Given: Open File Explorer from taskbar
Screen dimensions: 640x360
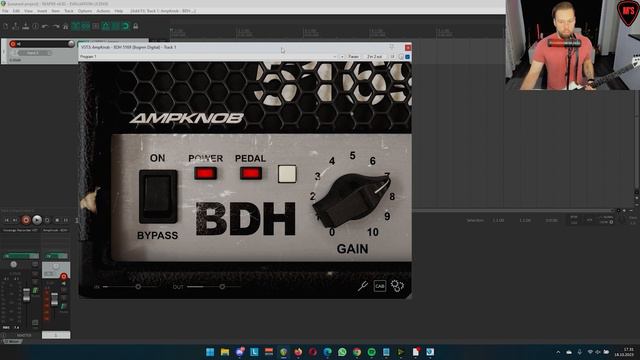Looking at the screenshot, I should [225, 352].
